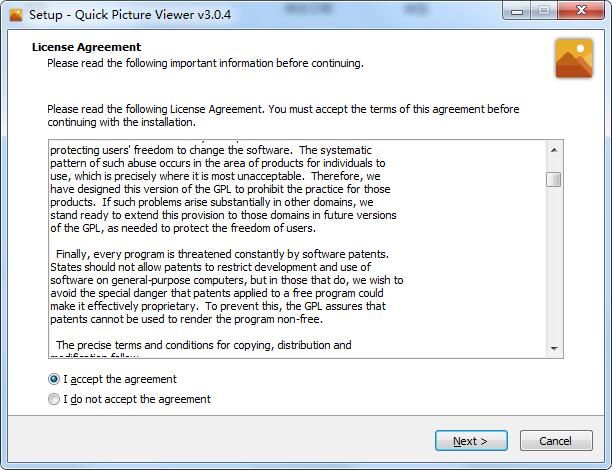Minimize the Setup window
This screenshot has width=612, height=470.
(516, 10)
